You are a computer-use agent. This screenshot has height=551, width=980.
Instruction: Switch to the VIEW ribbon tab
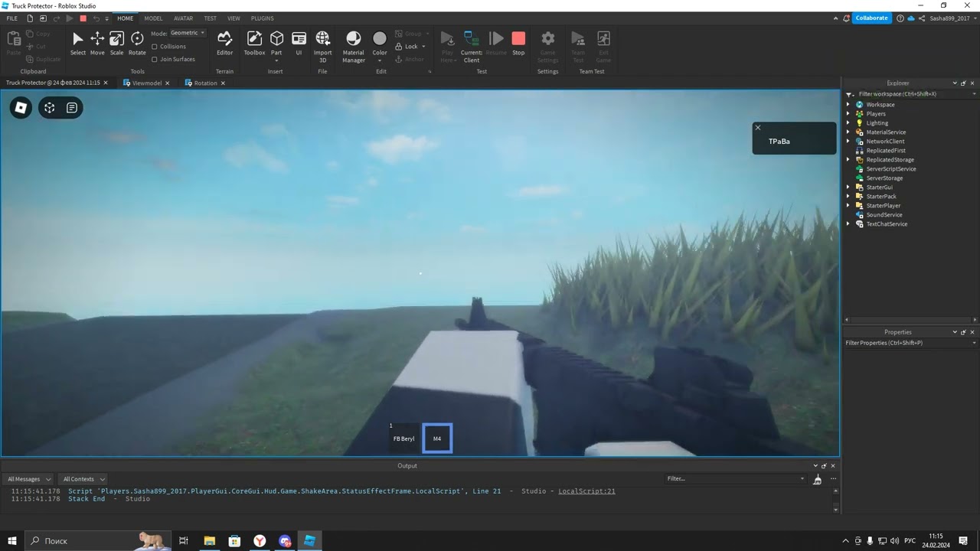coord(234,18)
